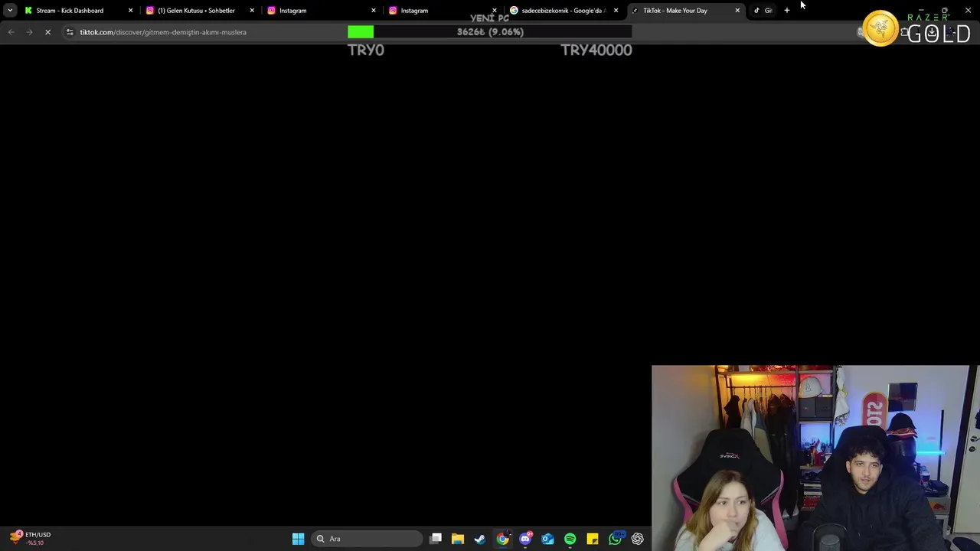Close the Stream - Kick Dashboard tab

click(130, 11)
